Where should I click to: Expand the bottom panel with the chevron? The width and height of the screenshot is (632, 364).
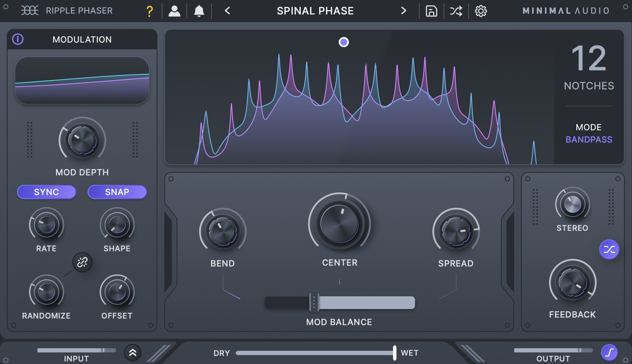133,352
